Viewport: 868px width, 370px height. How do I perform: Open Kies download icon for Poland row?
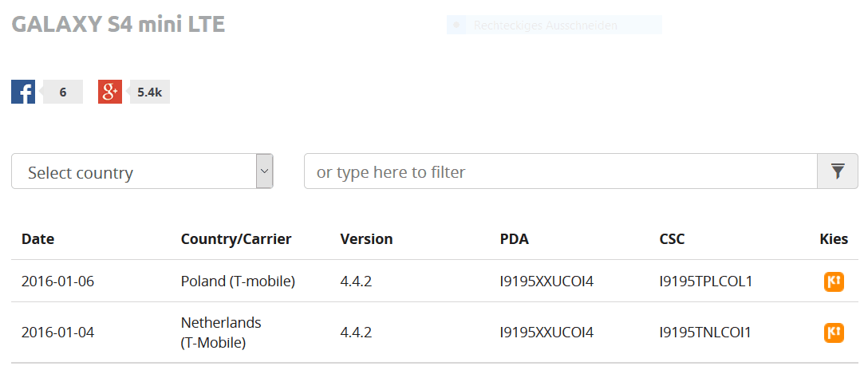[834, 281]
